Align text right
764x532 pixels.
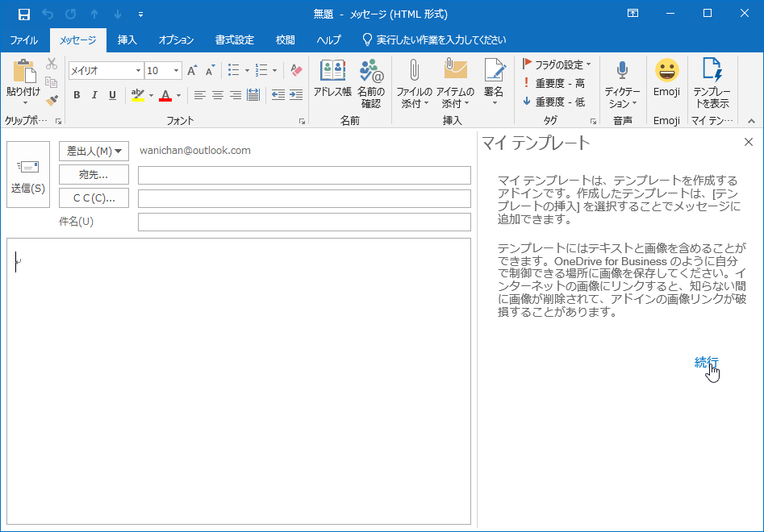coord(236,95)
